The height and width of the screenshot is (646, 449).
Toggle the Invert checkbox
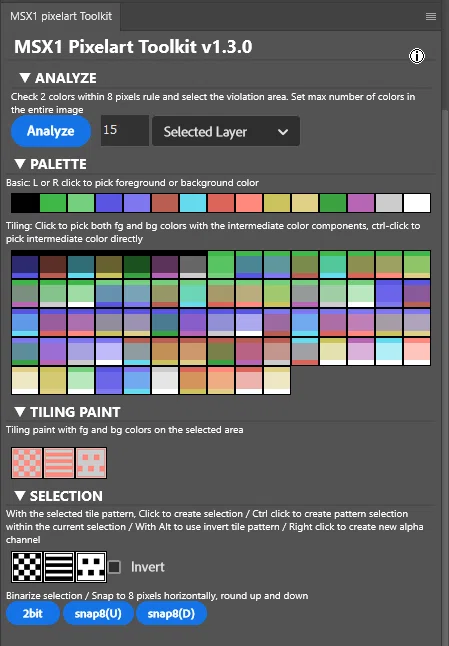click(115, 567)
